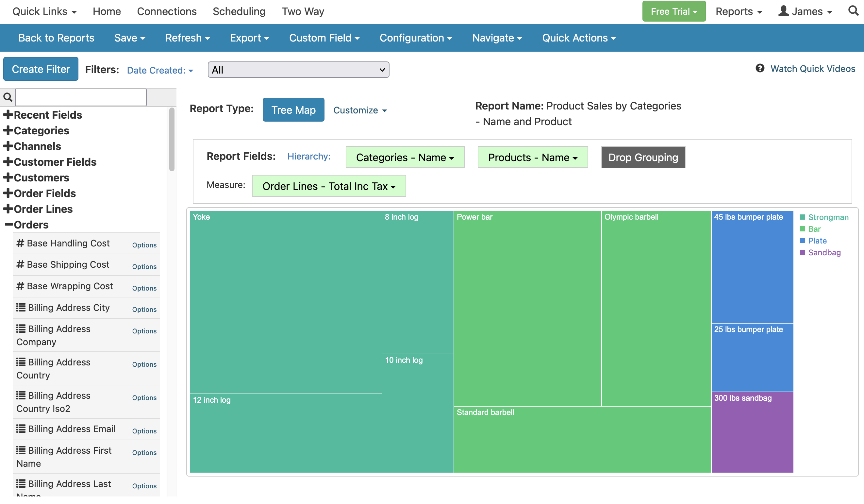Open the Date Created 'All' dropdown
Screen dimensions: 864x504
(x=298, y=70)
